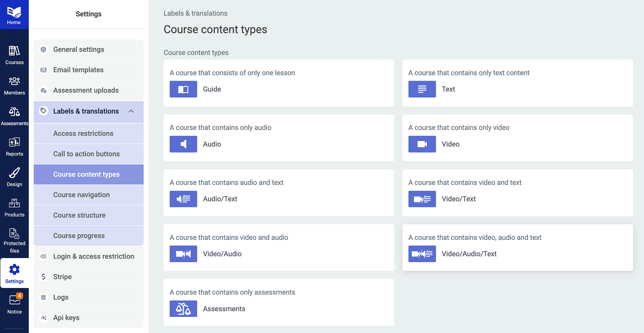Click the Video/Audio/Text content type card
Screen dimensions: 644x333
[x=517, y=248]
